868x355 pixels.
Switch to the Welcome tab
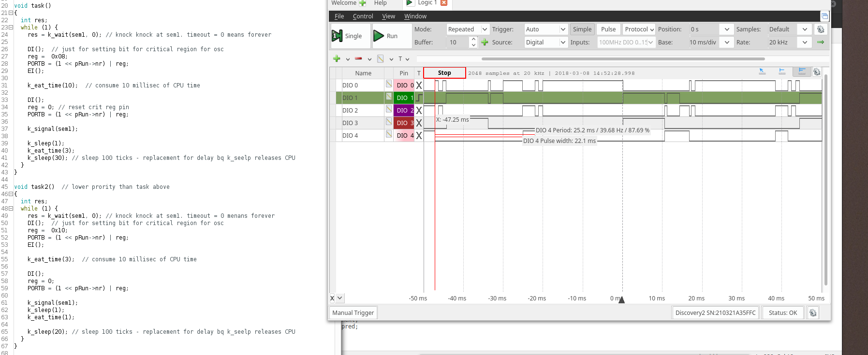tap(343, 3)
